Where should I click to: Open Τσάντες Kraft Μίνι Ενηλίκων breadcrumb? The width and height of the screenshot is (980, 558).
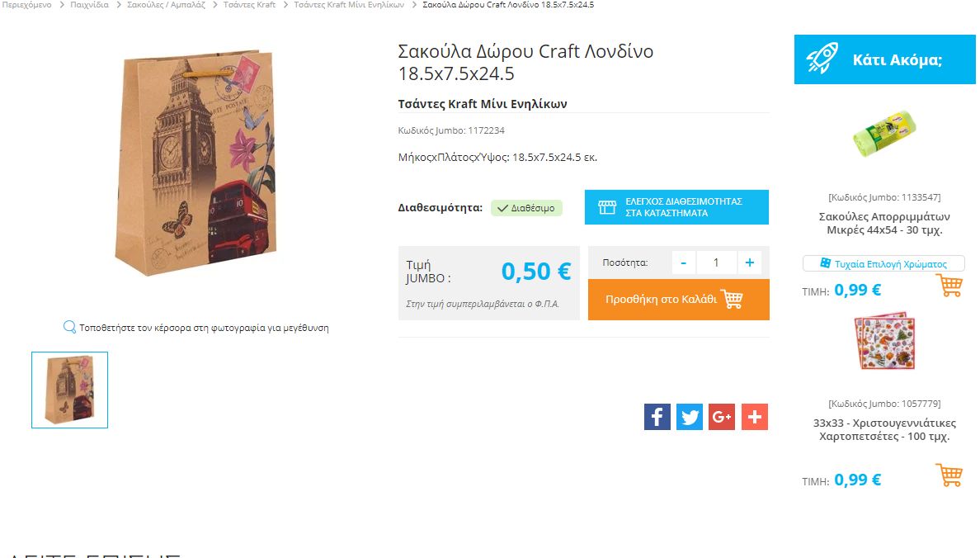point(349,4)
